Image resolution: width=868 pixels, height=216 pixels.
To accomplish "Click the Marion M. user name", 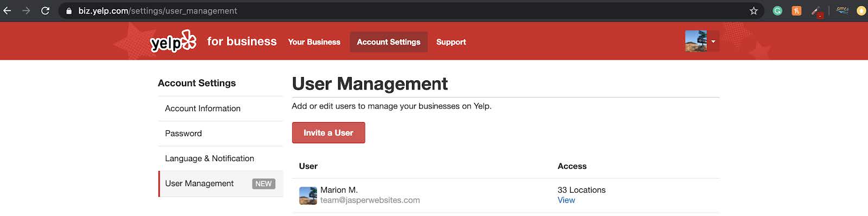I will click(x=339, y=190).
